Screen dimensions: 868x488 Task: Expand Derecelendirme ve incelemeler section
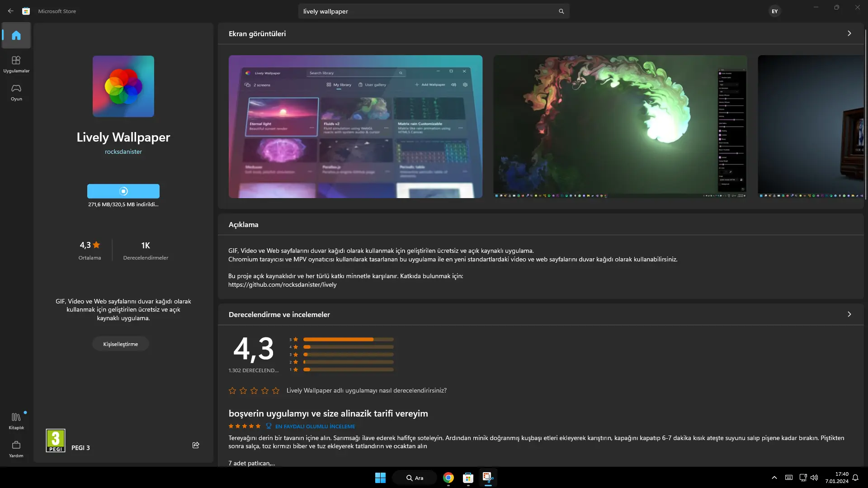pyautogui.click(x=849, y=314)
